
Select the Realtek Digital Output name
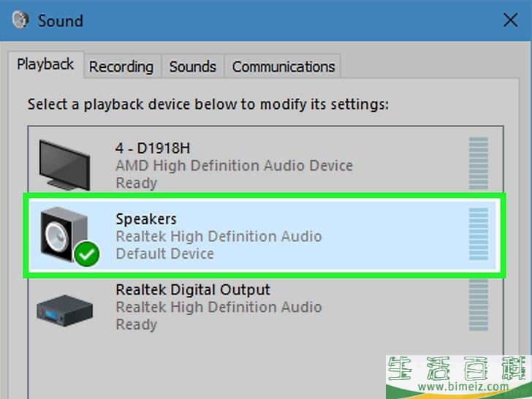(193, 289)
